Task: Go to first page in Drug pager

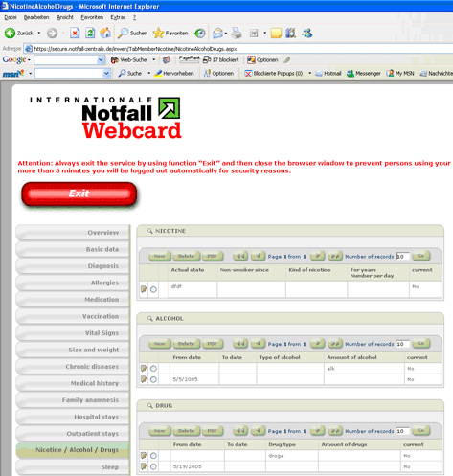Action: click(x=240, y=431)
